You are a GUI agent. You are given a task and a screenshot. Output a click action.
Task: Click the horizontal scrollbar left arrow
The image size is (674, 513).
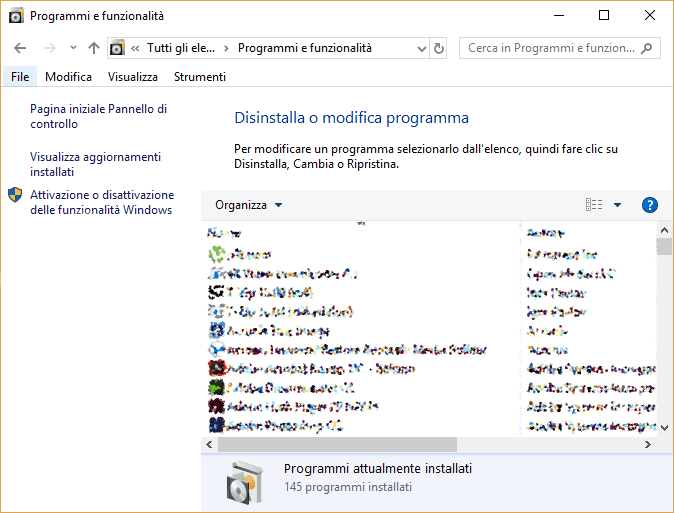click(x=209, y=444)
